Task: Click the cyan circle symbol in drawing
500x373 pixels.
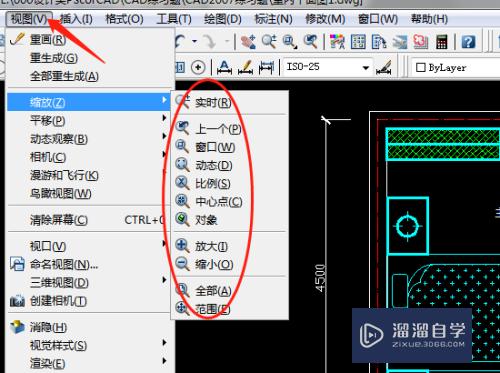Action: tap(407, 226)
